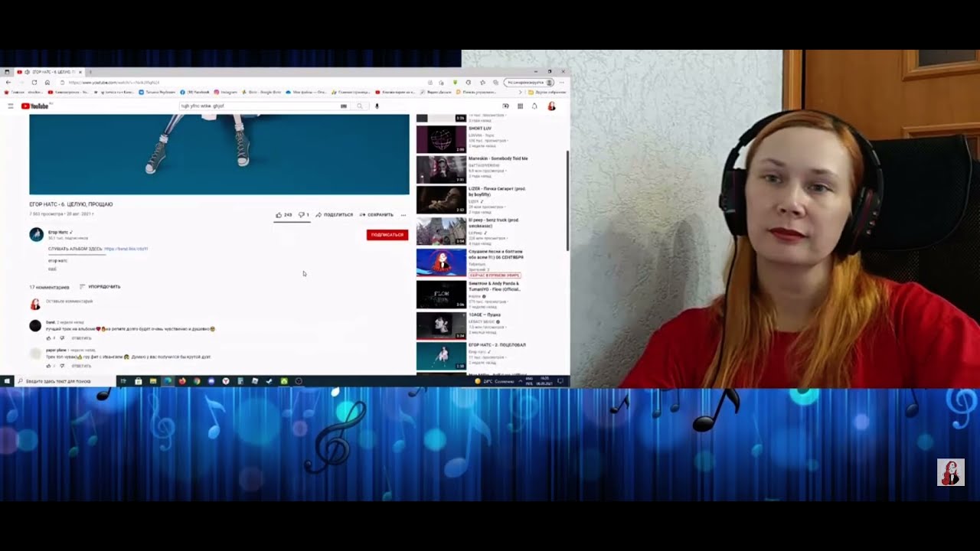Like the video with 243 likes
Screen dimensions: 980x551
[283, 215]
